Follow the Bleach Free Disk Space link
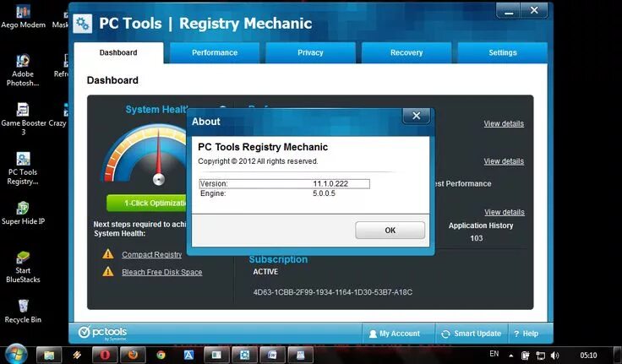622x364 pixels. coord(162,272)
